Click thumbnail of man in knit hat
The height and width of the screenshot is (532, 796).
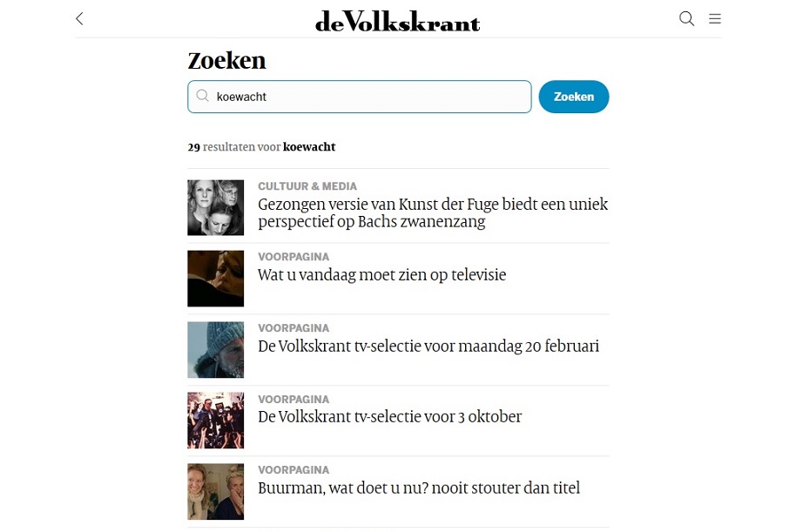[x=215, y=350]
